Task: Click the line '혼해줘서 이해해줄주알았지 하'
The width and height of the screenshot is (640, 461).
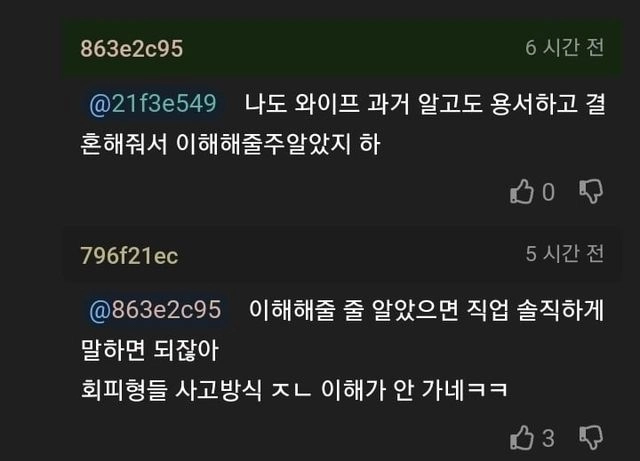Action: point(231,144)
